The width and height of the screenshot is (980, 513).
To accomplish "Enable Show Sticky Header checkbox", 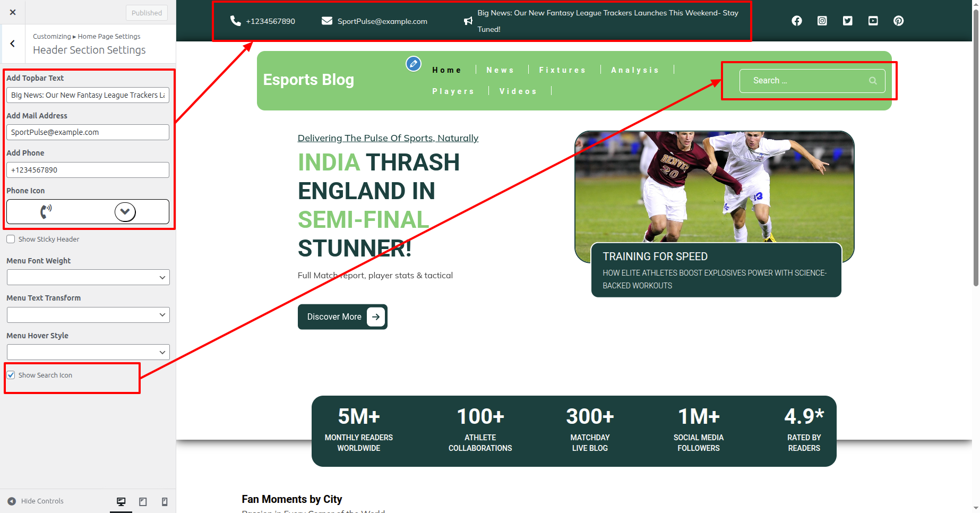I will coord(11,239).
